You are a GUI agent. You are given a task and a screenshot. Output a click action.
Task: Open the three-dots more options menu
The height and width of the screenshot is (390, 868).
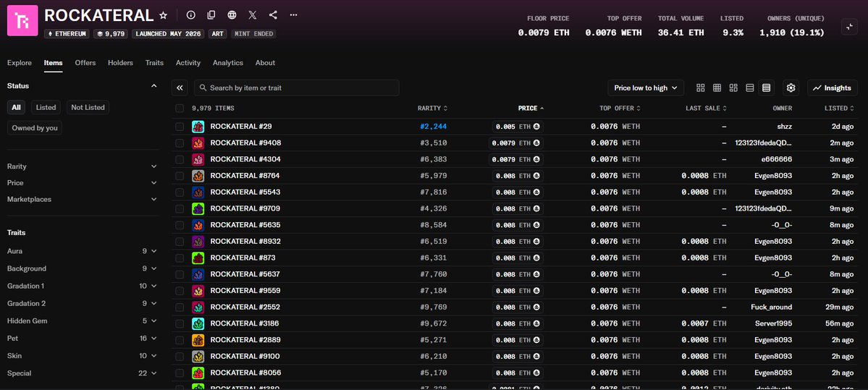293,15
